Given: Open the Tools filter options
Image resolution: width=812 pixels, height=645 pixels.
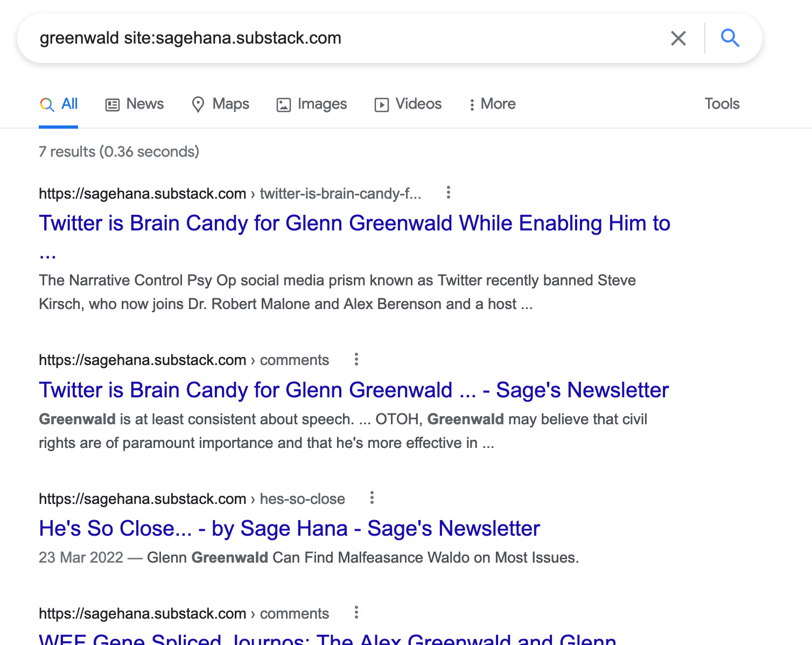Looking at the screenshot, I should [x=722, y=104].
